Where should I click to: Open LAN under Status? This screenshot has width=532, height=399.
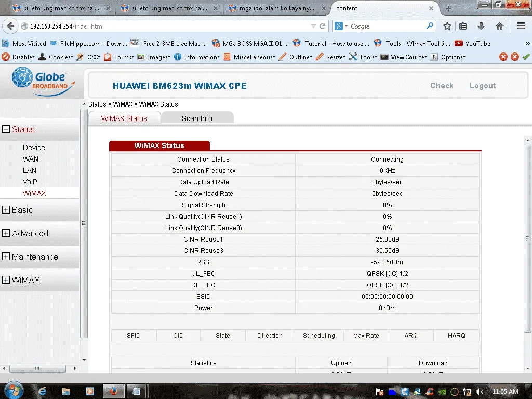pos(30,170)
